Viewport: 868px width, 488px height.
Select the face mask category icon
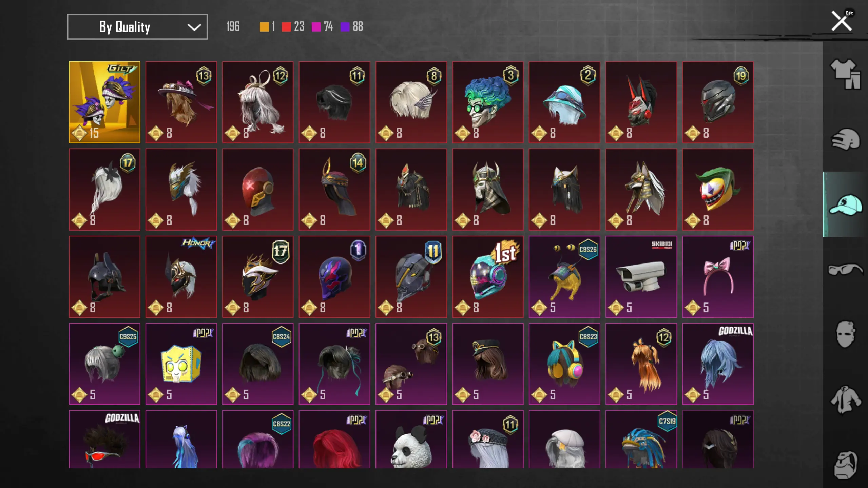point(845,334)
